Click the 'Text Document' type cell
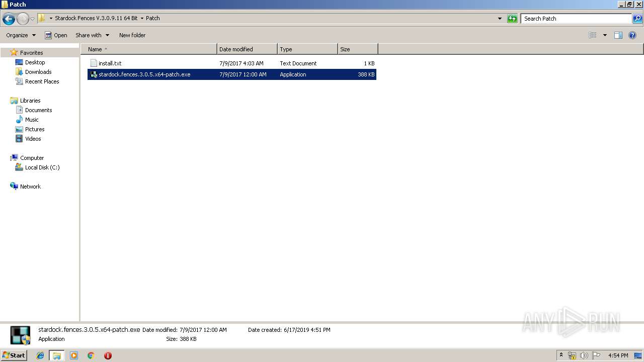 click(x=298, y=63)
